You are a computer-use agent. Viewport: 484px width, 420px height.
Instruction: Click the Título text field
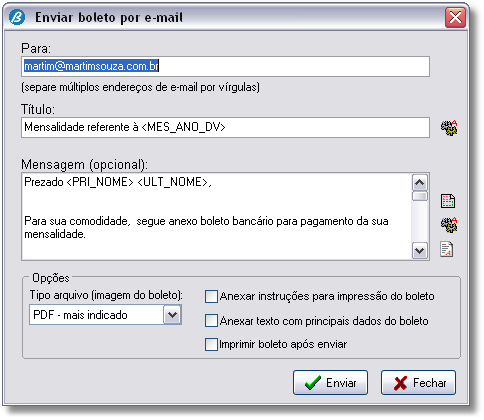[x=225, y=127]
